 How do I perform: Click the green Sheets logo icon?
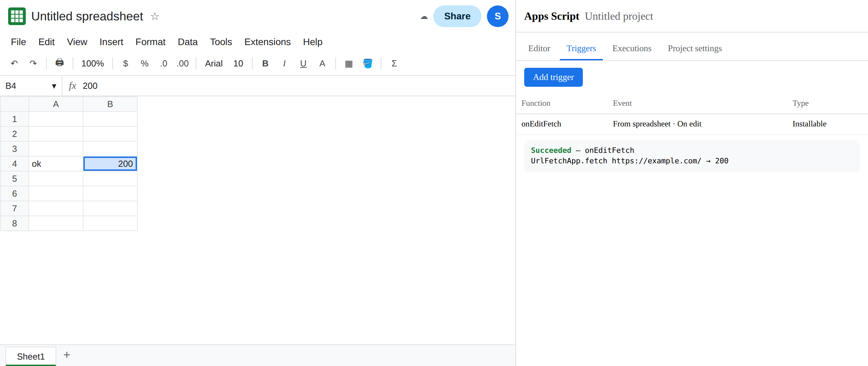point(17,16)
